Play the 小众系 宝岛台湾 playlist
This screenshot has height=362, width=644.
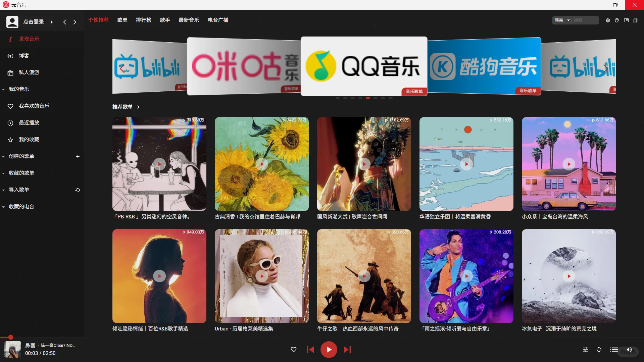(x=569, y=164)
